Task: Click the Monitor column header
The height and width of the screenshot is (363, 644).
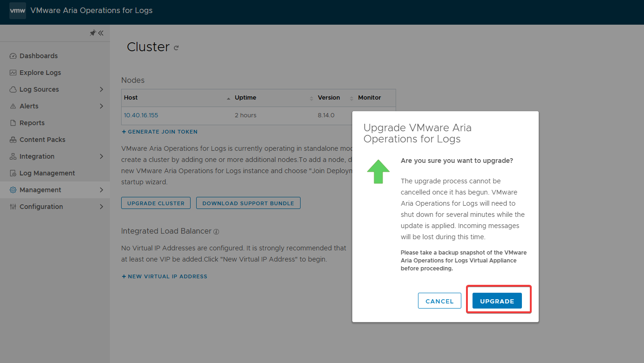Action: (x=370, y=98)
